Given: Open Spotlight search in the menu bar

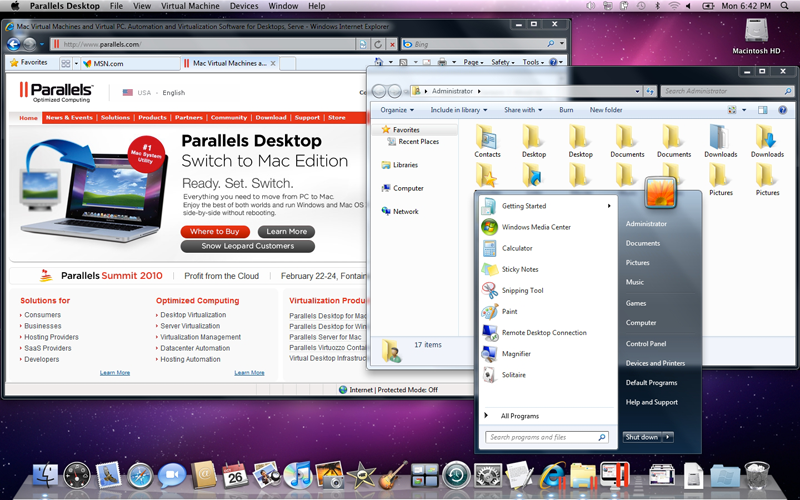Looking at the screenshot, I should [x=784, y=6].
